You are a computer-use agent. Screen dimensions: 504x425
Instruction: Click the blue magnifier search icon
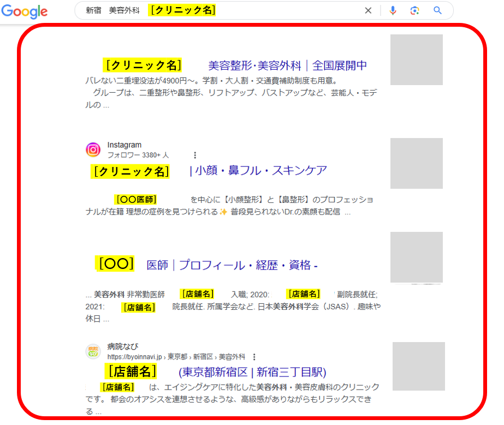click(437, 10)
